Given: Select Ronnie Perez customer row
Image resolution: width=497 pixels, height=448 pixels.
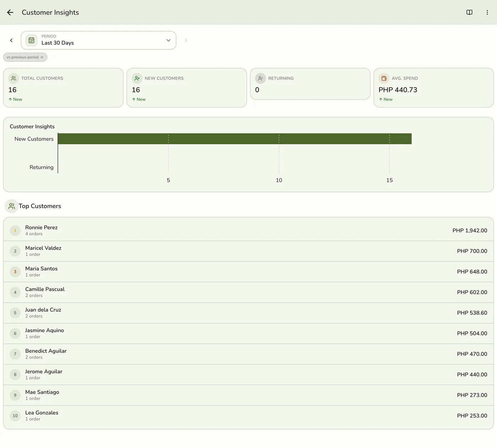Looking at the screenshot, I should pyautogui.click(x=248, y=230).
